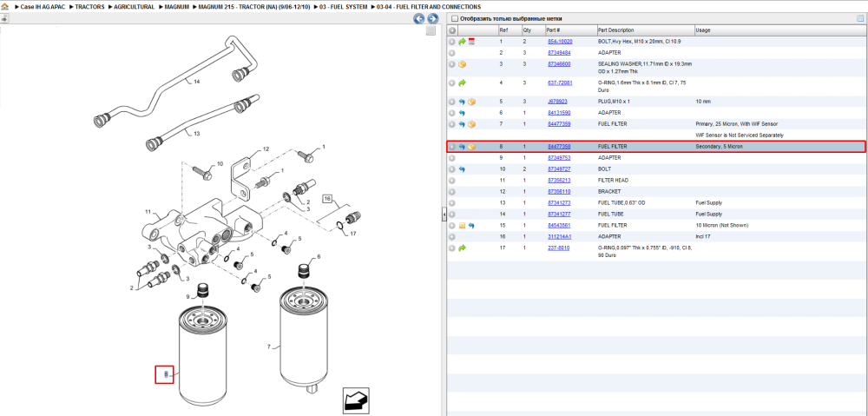This screenshot has width=868, height=416.
Task: Open the red lines icon on Ref 1
Action: pyautogui.click(x=471, y=42)
